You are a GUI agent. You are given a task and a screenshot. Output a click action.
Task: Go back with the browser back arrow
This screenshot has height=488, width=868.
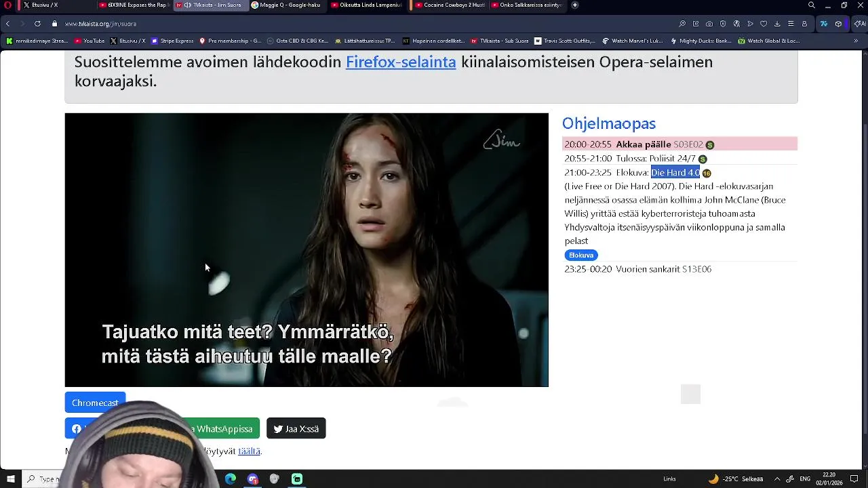[7, 24]
